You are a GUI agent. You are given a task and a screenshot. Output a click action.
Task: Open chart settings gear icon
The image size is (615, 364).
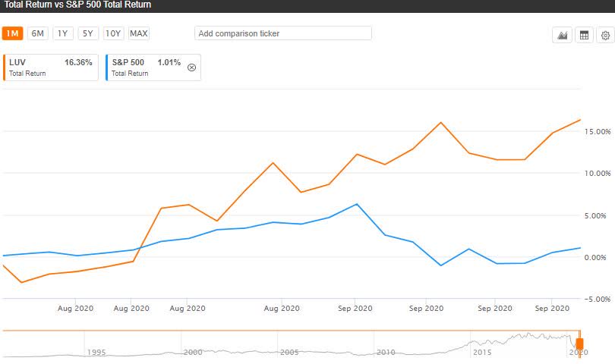pos(604,35)
